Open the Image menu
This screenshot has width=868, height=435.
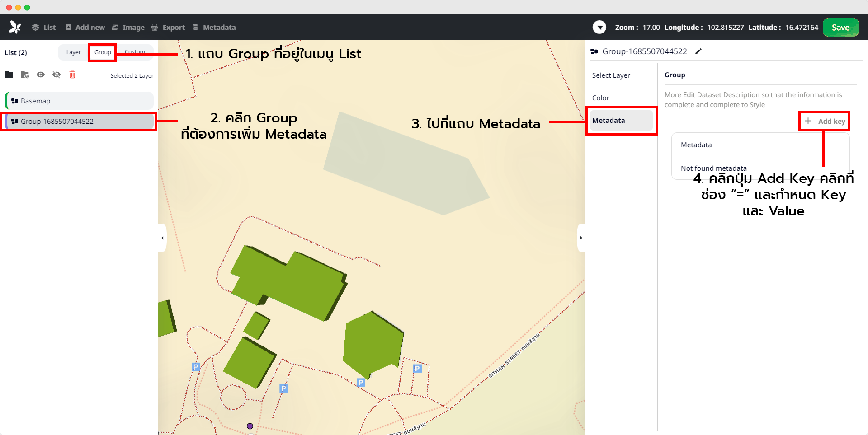(x=128, y=27)
